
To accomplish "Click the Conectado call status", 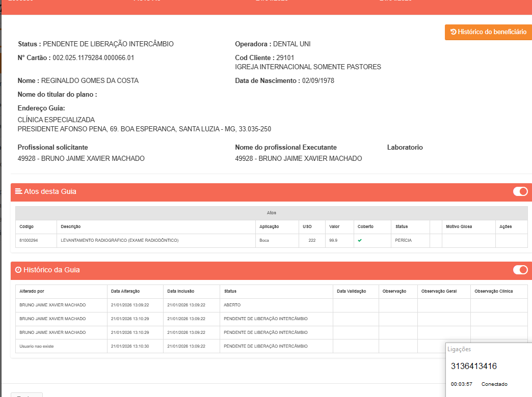I will 494,384.
